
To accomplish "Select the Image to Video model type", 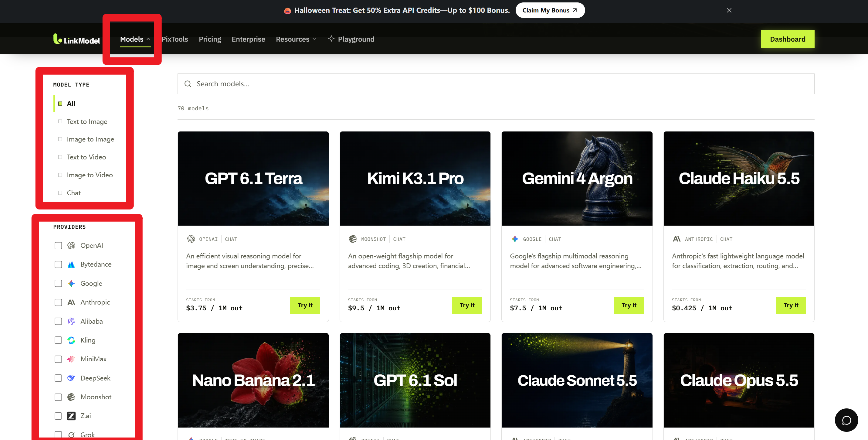I will 90,175.
